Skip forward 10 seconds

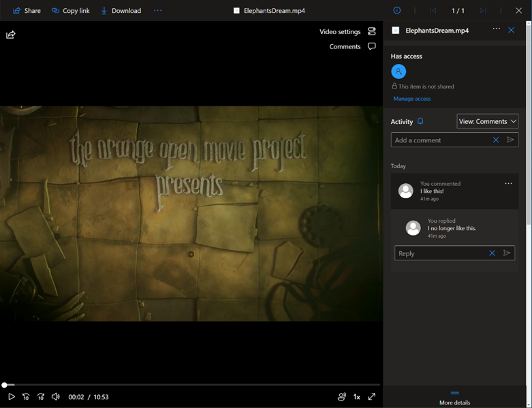click(x=41, y=396)
